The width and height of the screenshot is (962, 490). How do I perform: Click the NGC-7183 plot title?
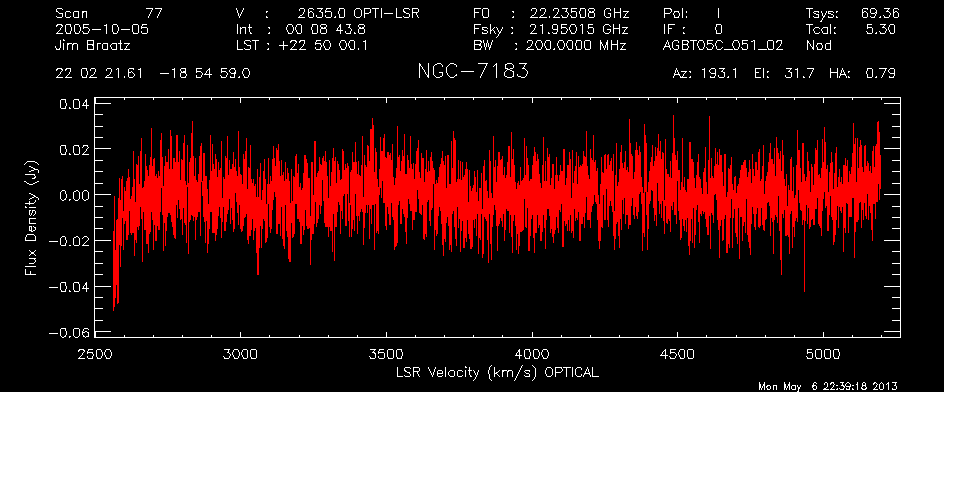tap(473, 73)
